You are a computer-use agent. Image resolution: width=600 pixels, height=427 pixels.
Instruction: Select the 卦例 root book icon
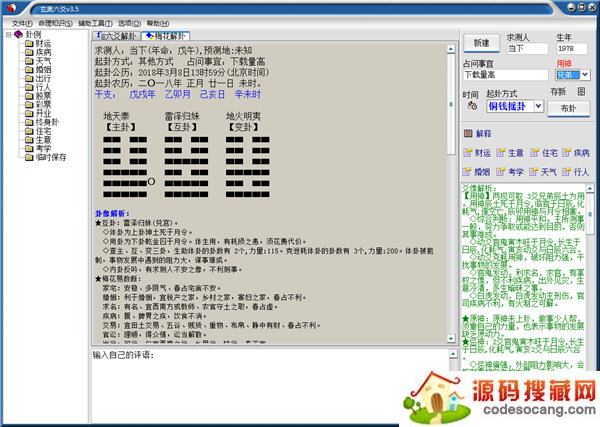pos(18,34)
